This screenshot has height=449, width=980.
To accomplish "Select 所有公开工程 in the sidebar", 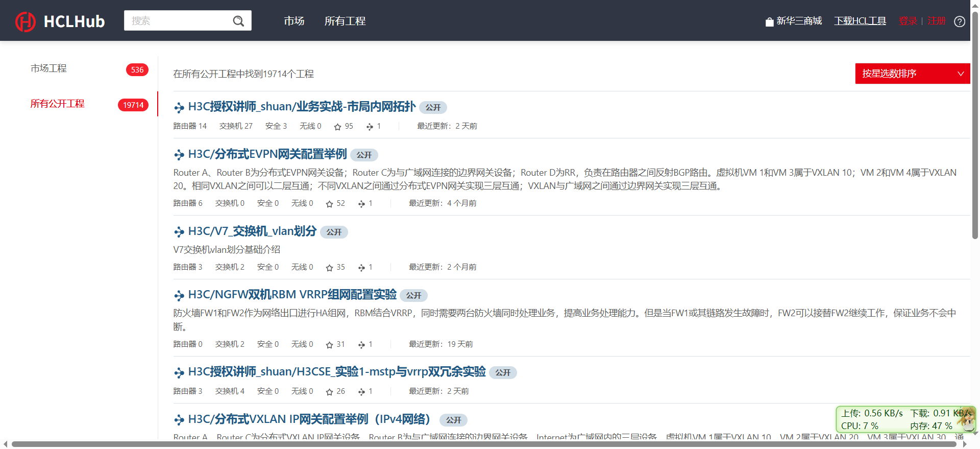I will (x=57, y=104).
